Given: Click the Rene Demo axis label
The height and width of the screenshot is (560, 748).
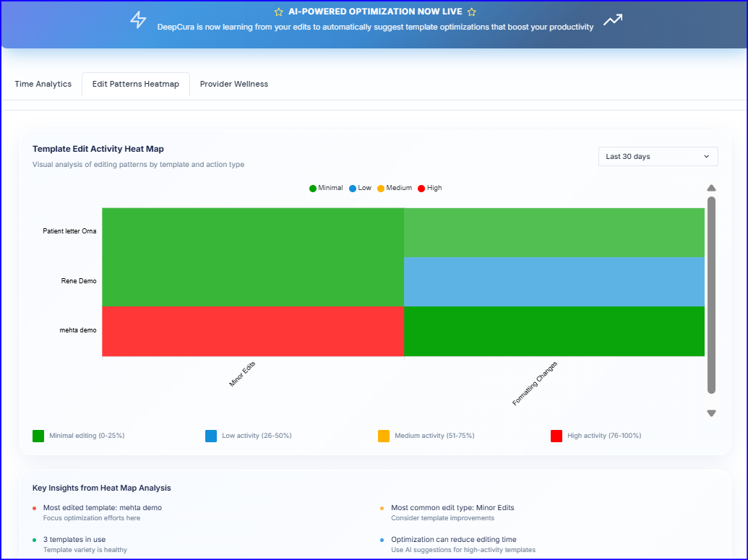Looking at the screenshot, I should click(79, 281).
